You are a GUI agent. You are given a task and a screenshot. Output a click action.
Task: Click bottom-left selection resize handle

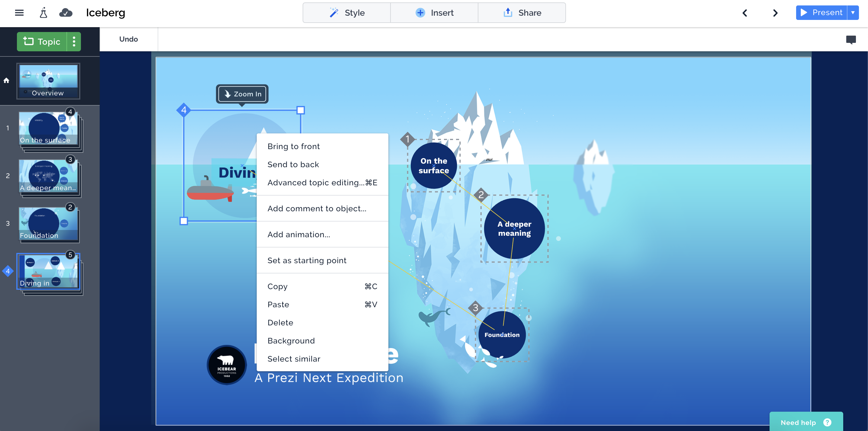(x=184, y=221)
